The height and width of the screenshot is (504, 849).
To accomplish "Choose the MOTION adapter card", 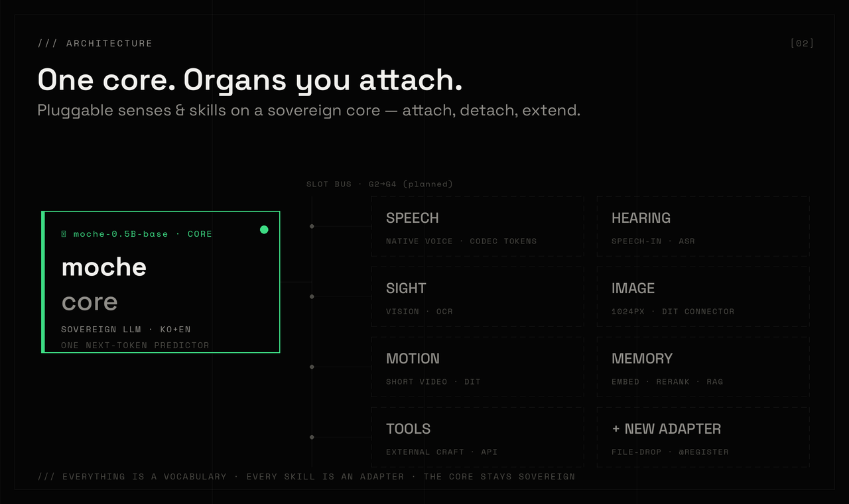I will click(x=478, y=367).
